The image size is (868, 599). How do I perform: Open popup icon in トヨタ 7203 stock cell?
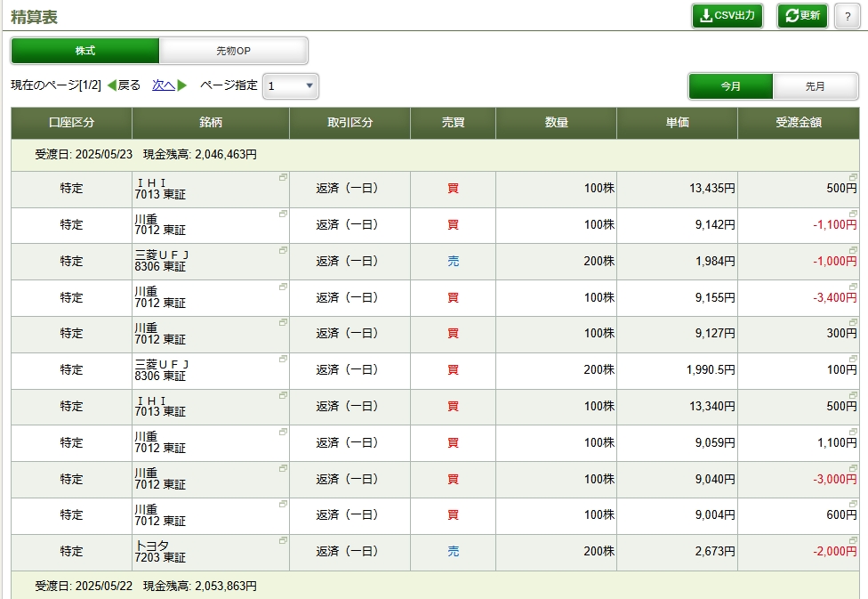(283, 540)
